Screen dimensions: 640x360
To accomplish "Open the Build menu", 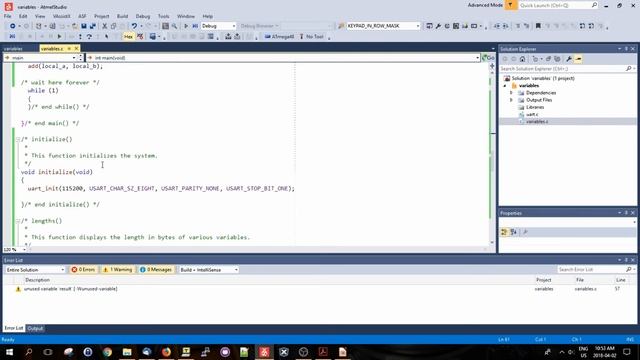I will [122, 16].
